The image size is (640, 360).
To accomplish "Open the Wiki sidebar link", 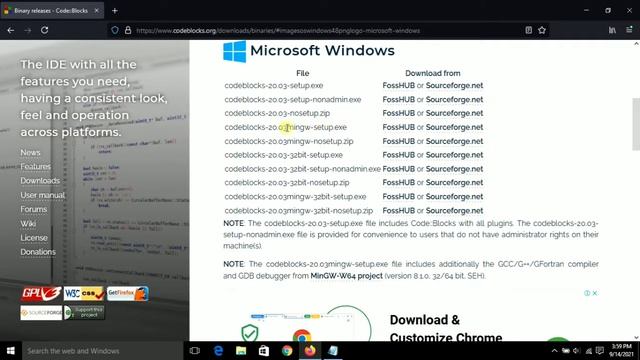I will point(28,224).
